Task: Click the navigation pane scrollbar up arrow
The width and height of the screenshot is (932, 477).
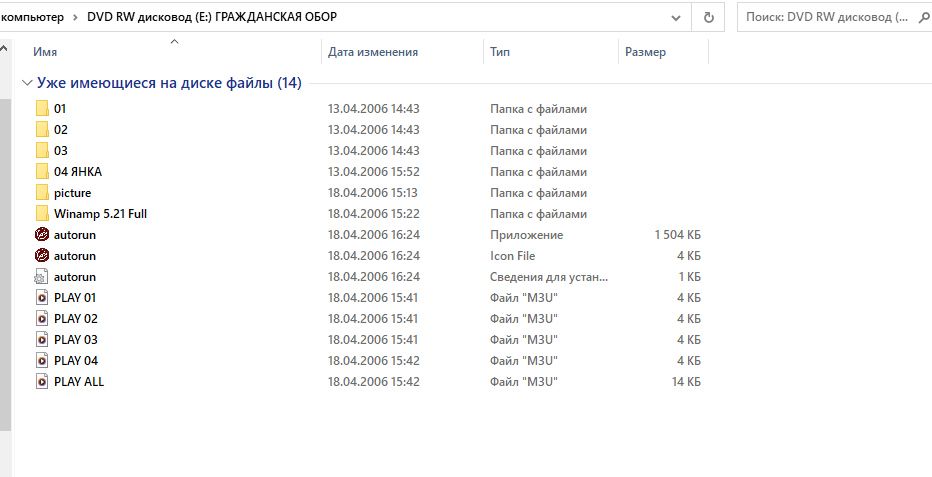Action: pyautogui.click(x=5, y=48)
